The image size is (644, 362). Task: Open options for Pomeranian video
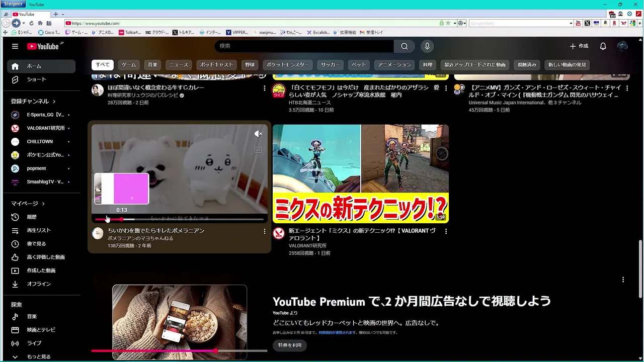click(265, 231)
